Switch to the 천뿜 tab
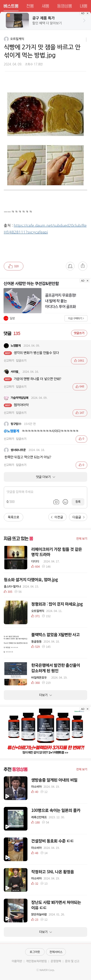 click(x=30, y=6)
